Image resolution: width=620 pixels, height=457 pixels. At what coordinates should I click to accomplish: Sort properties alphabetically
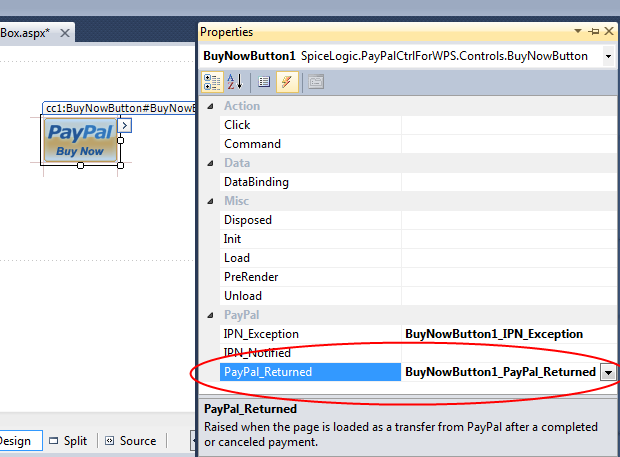[235, 82]
